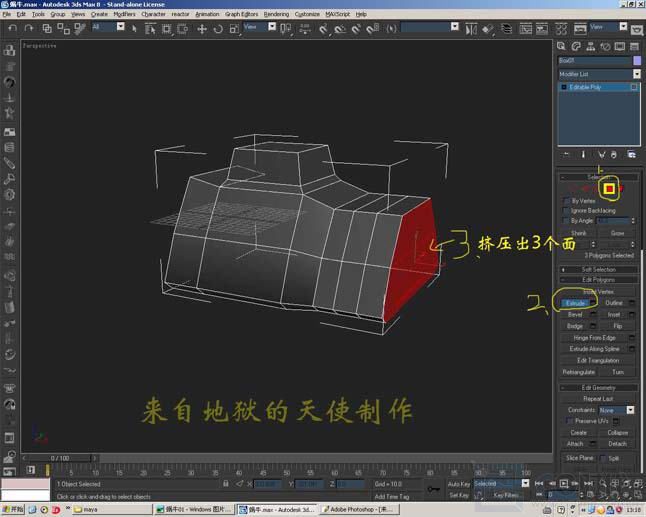Open the Constraints None dropdown
Screen dimensions: 646x517
(x=617, y=410)
